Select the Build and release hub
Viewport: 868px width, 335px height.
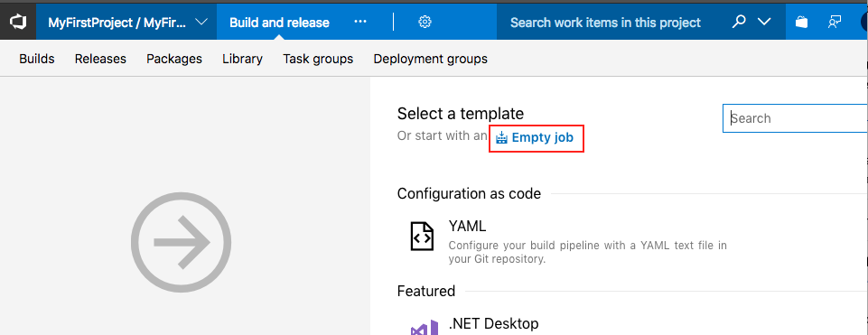coord(280,23)
